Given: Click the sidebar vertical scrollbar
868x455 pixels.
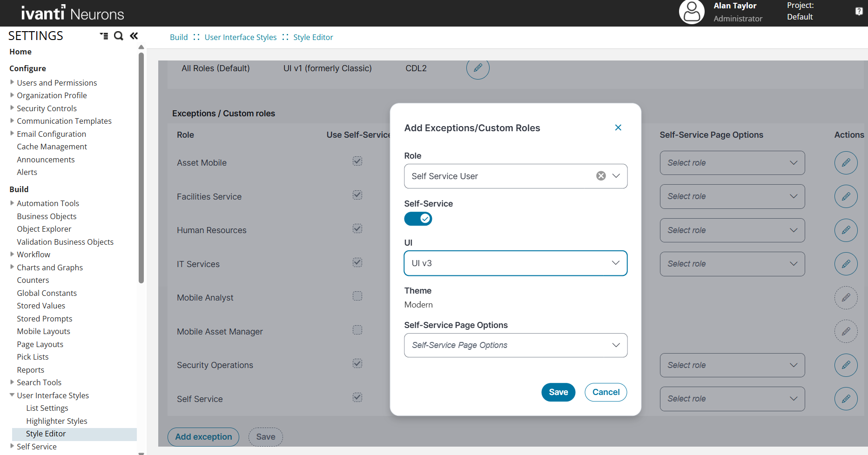Looking at the screenshot, I should click(x=141, y=167).
